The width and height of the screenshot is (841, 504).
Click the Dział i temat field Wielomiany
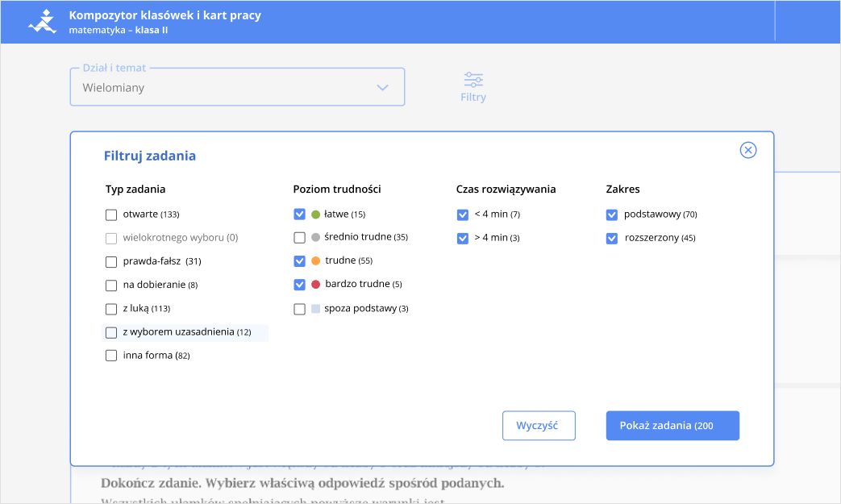(237, 87)
